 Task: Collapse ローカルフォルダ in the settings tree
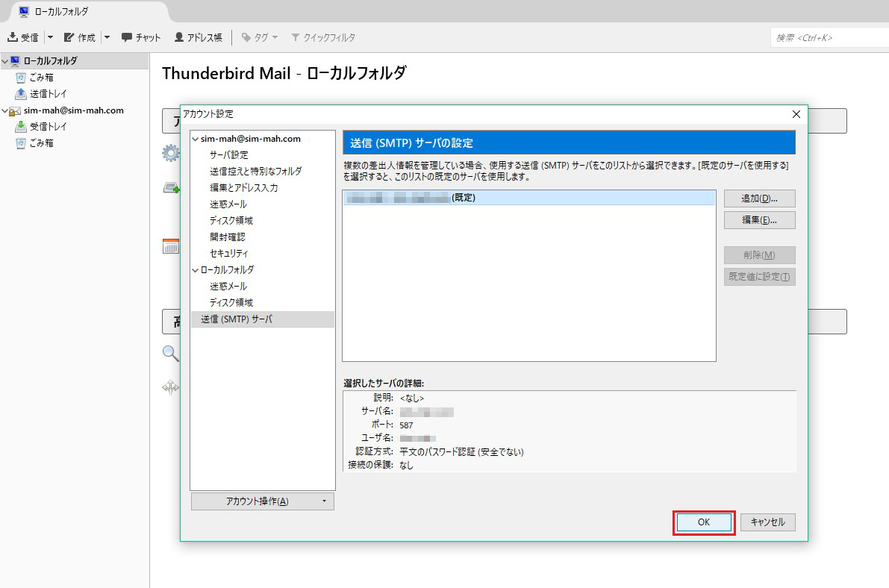tap(196, 270)
